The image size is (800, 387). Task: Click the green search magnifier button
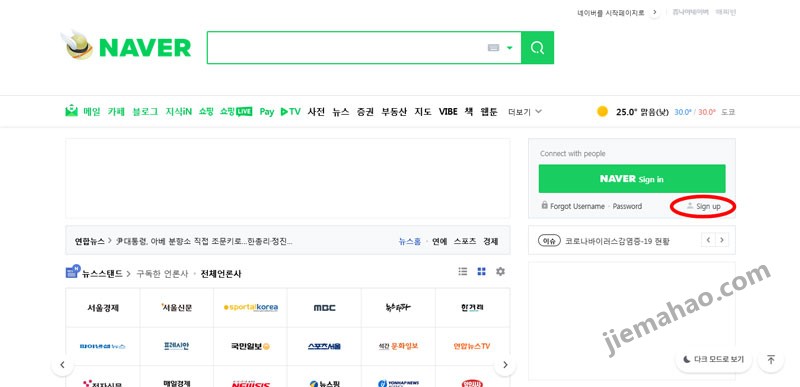click(537, 48)
